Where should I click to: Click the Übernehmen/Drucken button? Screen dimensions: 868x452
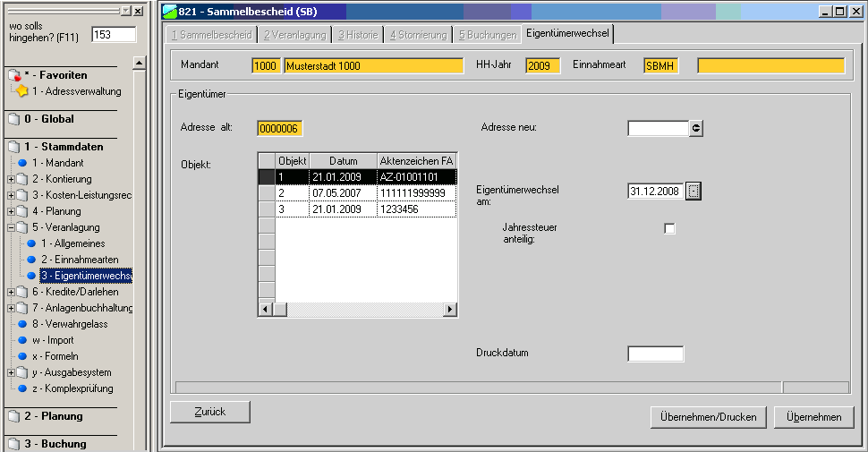tap(708, 417)
